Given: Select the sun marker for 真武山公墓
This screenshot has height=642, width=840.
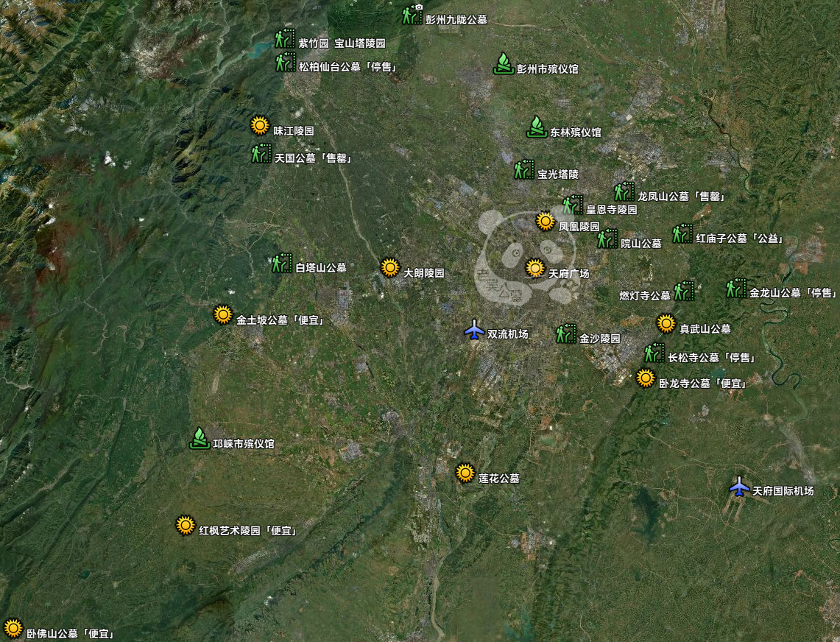Looking at the screenshot, I should point(666,324).
